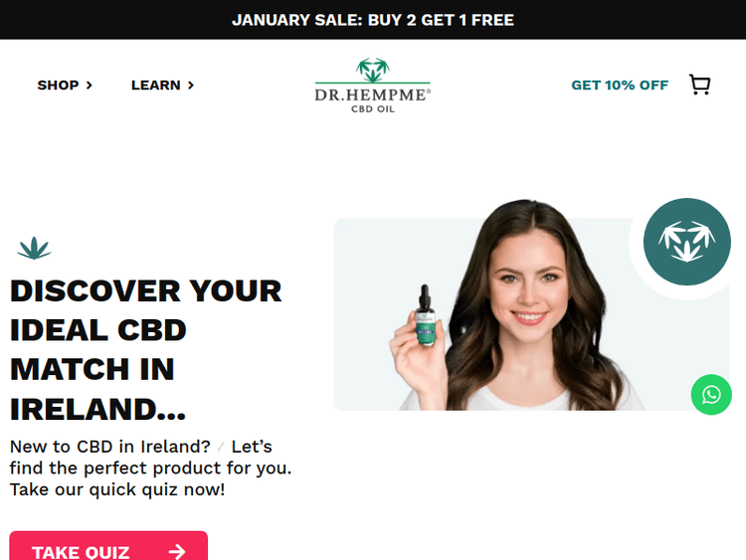The image size is (746, 560).
Task: Click the small leaf icon above the heading
Action: (x=34, y=248)
